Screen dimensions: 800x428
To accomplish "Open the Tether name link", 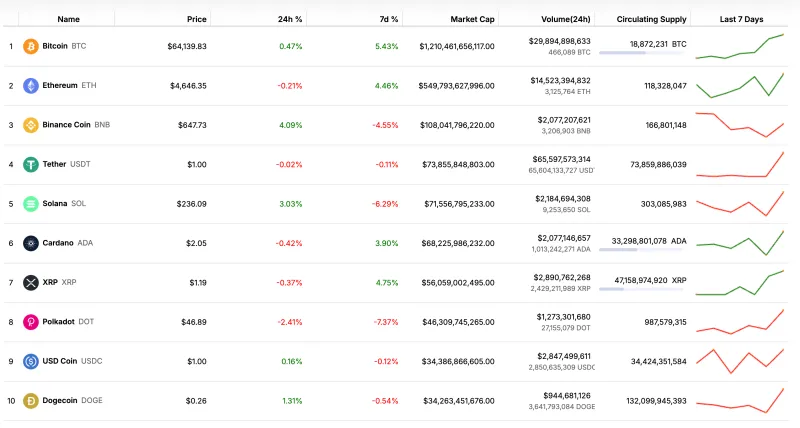I will [54, 164].
